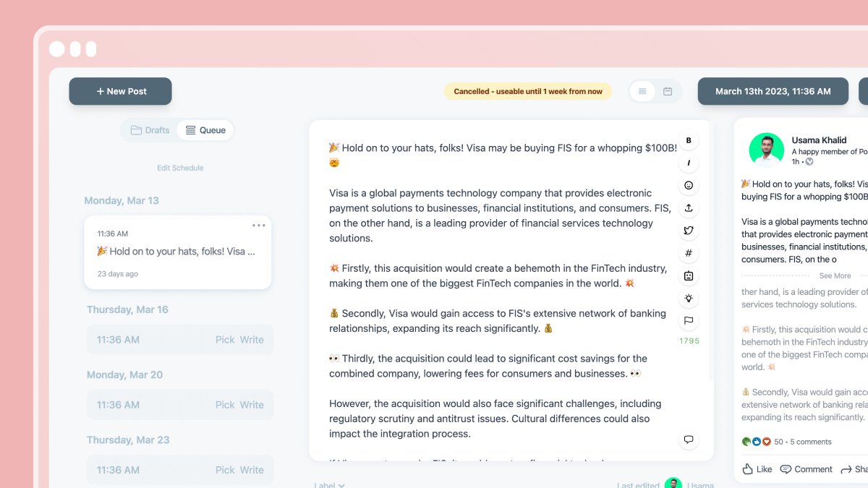Open the emoji picker icon
Image resolution: width=868 pixels, height=488 pixels.
tap(689, 185)
